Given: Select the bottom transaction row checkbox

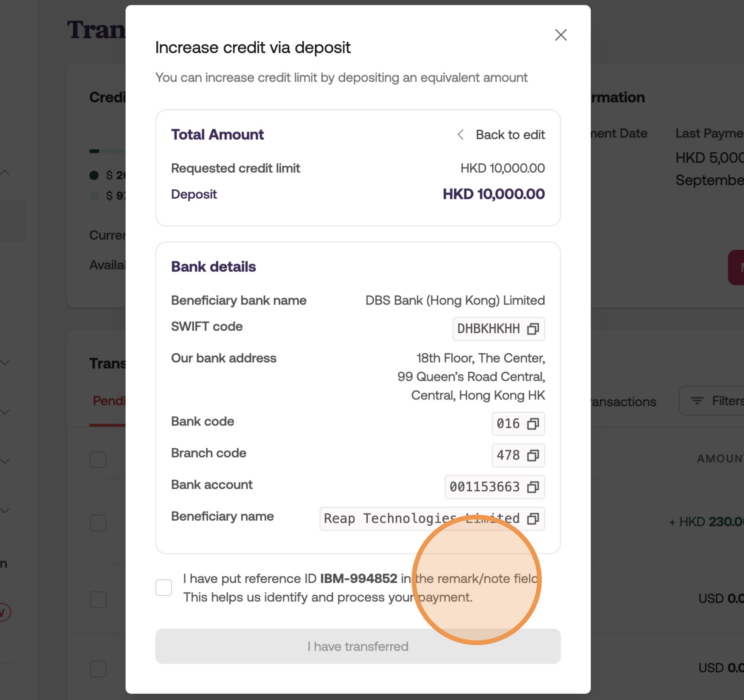Looking at the screenshot, I should pos(98,669).
